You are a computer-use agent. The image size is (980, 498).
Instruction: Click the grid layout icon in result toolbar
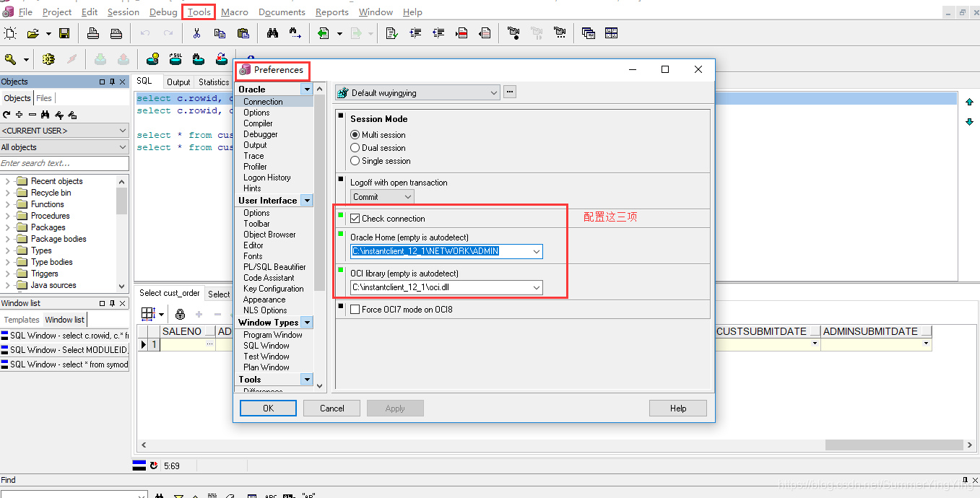[148, 314]
